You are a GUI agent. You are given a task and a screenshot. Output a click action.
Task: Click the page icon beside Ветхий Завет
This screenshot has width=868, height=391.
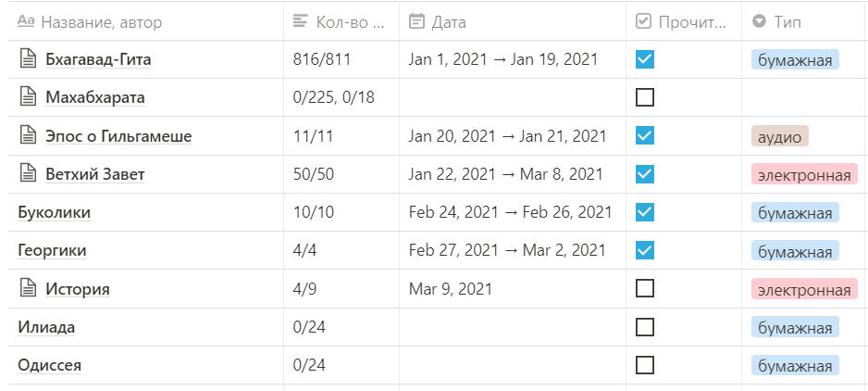click(x=27, y=174)
